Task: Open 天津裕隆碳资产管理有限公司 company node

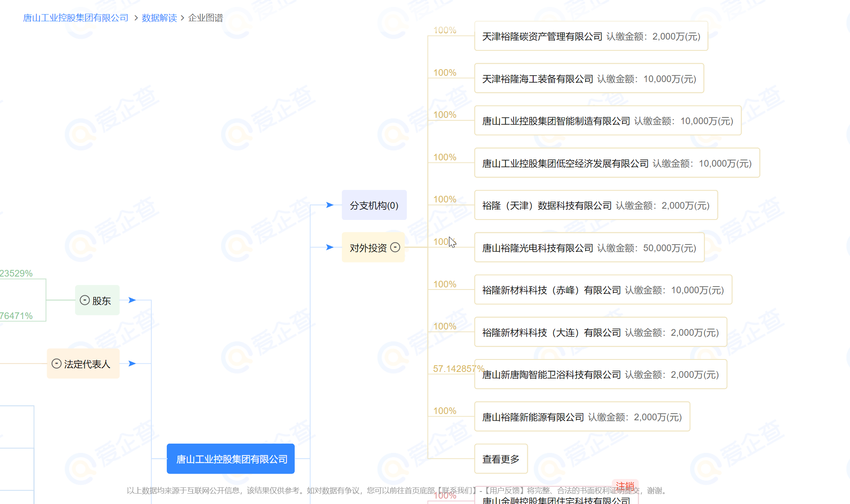Action: pos(542,37)
